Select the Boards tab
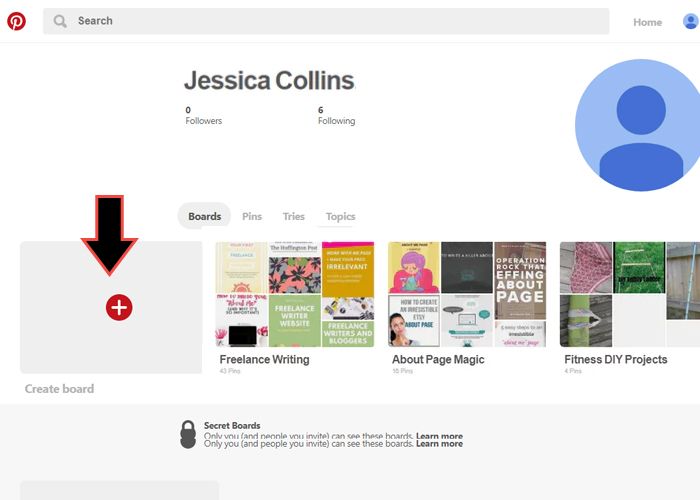Screen dimensions: 700x500 (x=204, y=216)
